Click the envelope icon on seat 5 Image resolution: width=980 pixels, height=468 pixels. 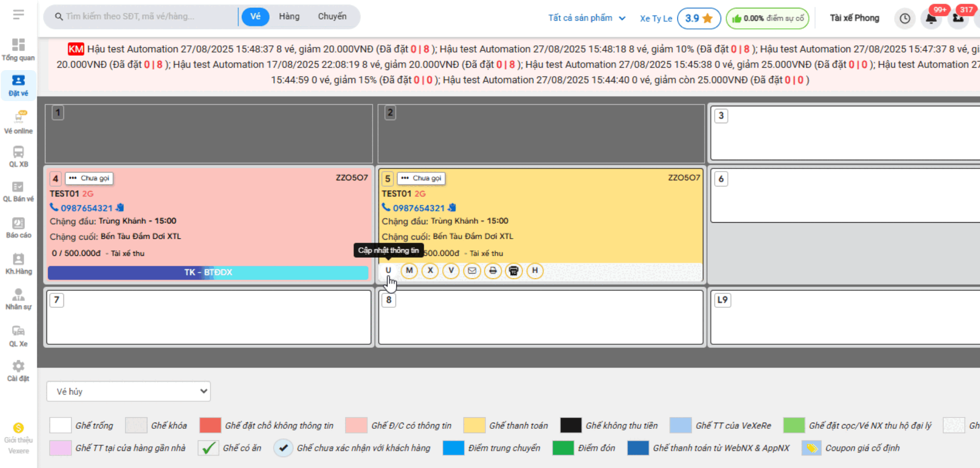[x=472, y=271]
